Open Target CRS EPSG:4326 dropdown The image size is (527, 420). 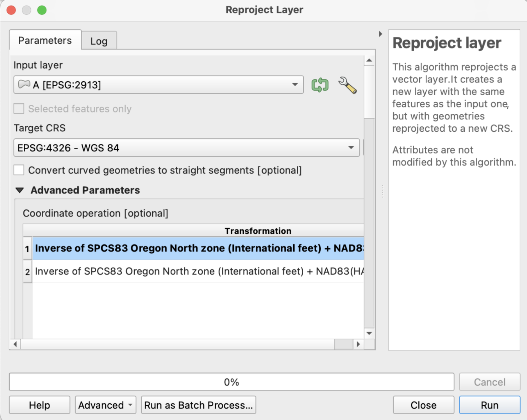(x=186, y=148)
